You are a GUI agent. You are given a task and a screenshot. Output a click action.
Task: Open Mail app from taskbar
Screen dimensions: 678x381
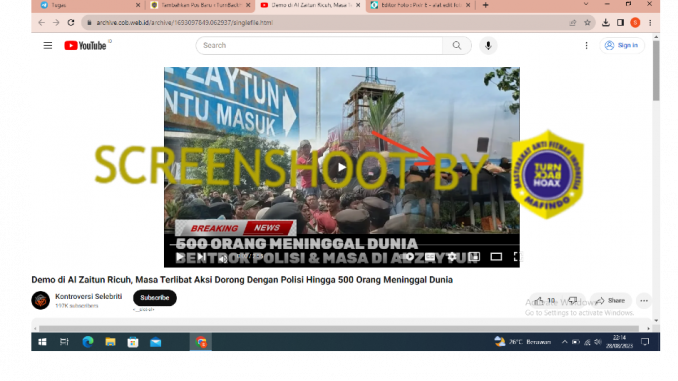point(155,342)
